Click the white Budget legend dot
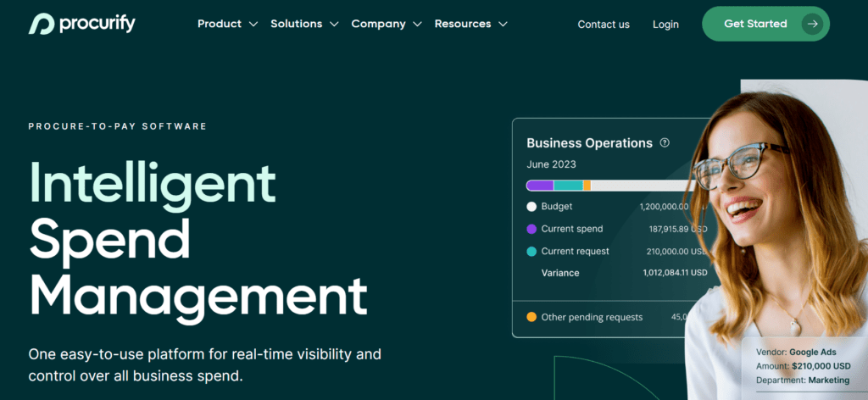Viewport: 868px width, 400px height. point(531,207)
